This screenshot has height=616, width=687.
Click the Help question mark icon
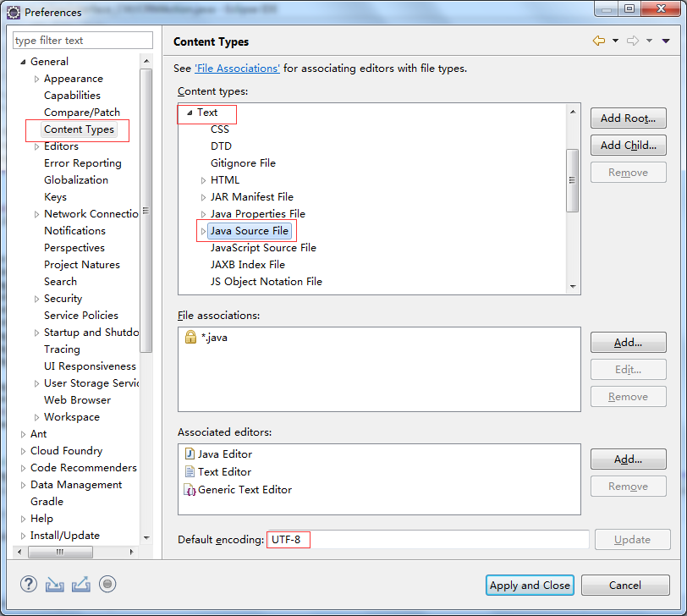point(29,584)
